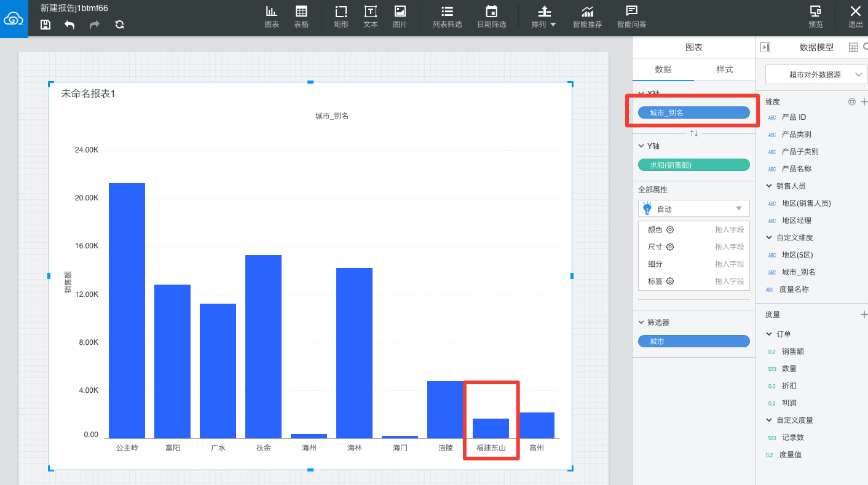Add a date filter (日期筛选)

pos(491,17)
